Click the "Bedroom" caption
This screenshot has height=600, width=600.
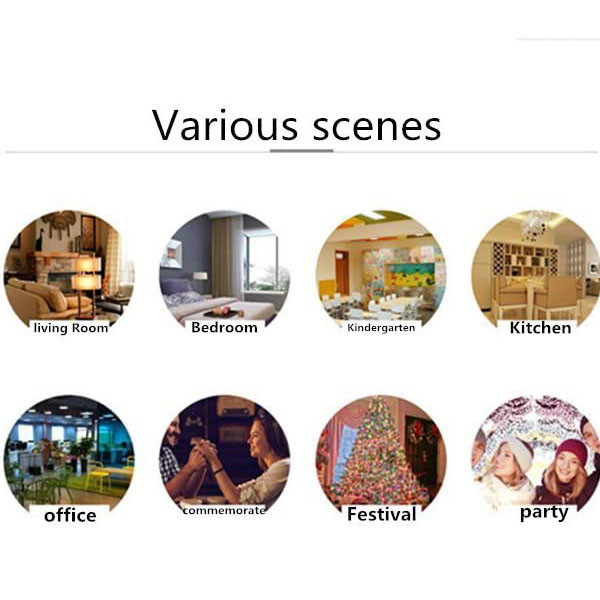coord(224,328)
